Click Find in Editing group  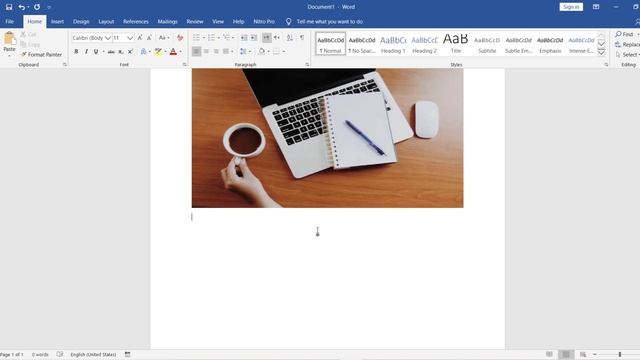[624, 34]
